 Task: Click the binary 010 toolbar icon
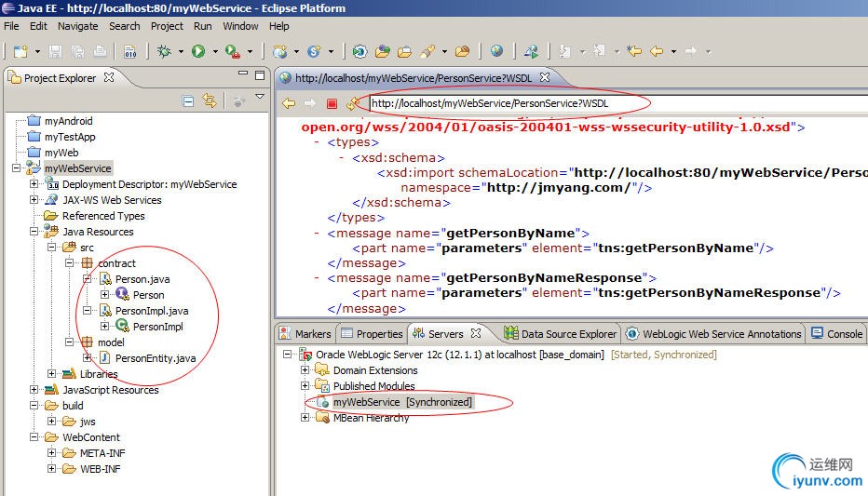click(x=130, y=51)
